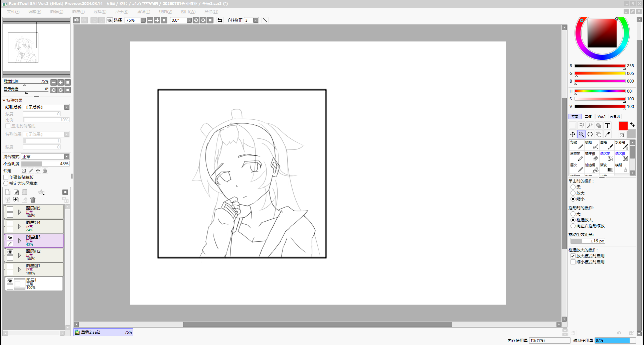644x345 pixels.
Task: Open the 混合模式 dropdown
Action: pyautogui.click(x=66, y=157)
